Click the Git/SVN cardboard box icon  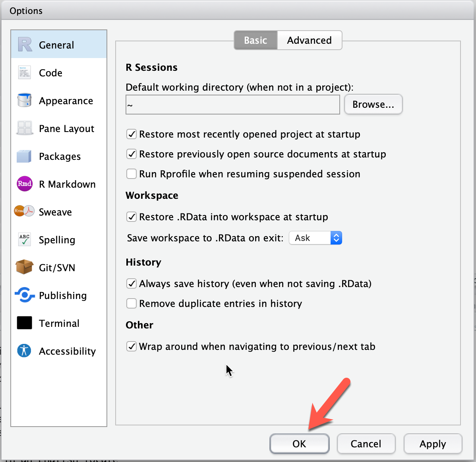[x=24, y=267]
